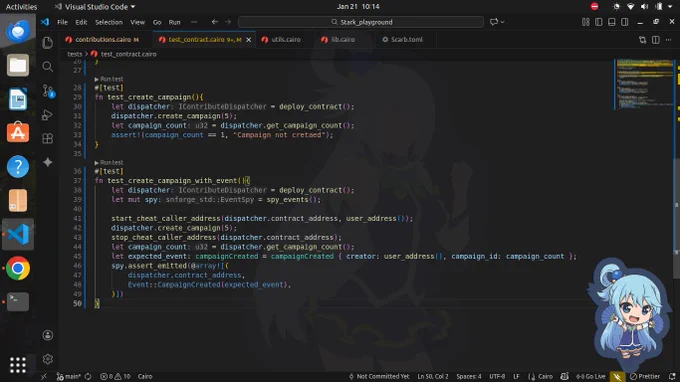Open the Run menu
This screenshot has height=382, width=680.
coord(174,22)
